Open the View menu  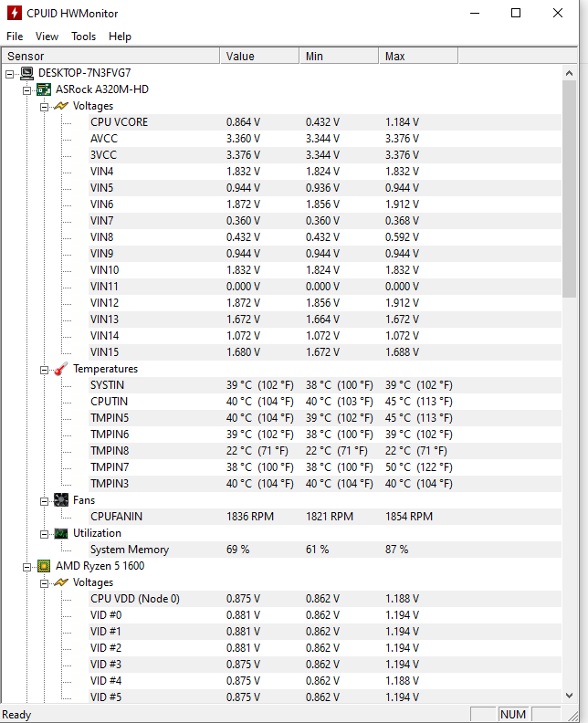[47, 37]
